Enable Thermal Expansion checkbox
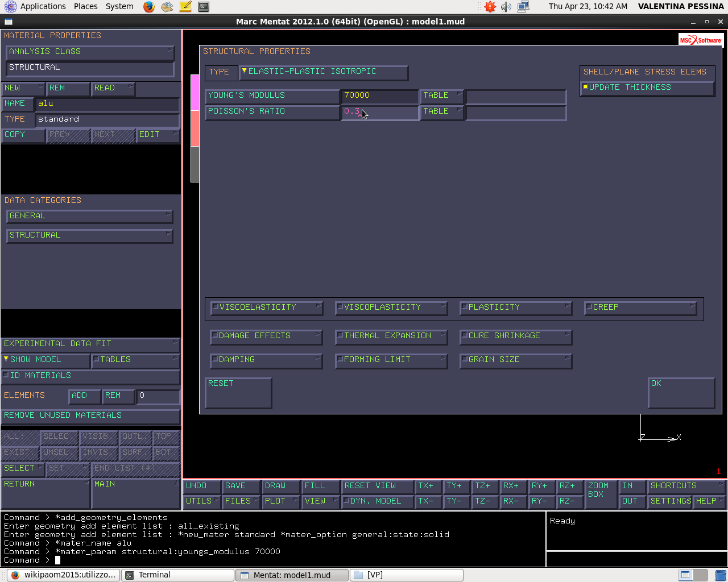The image size is (728, 582). pyautogui.click(x=391, y=336)
